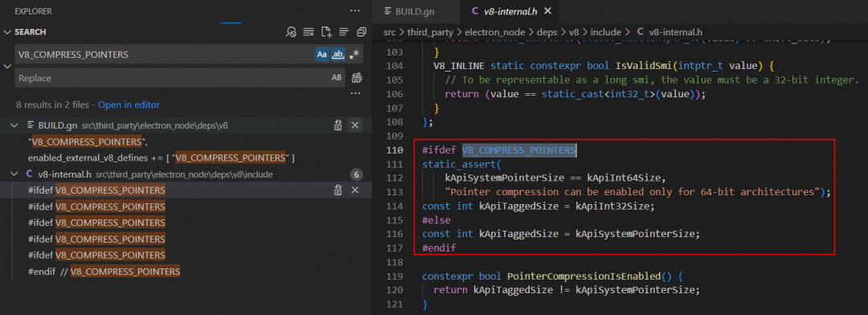Toggle Match Case option
The width and height of the screenshot is (868, 315).
[321, 55]
